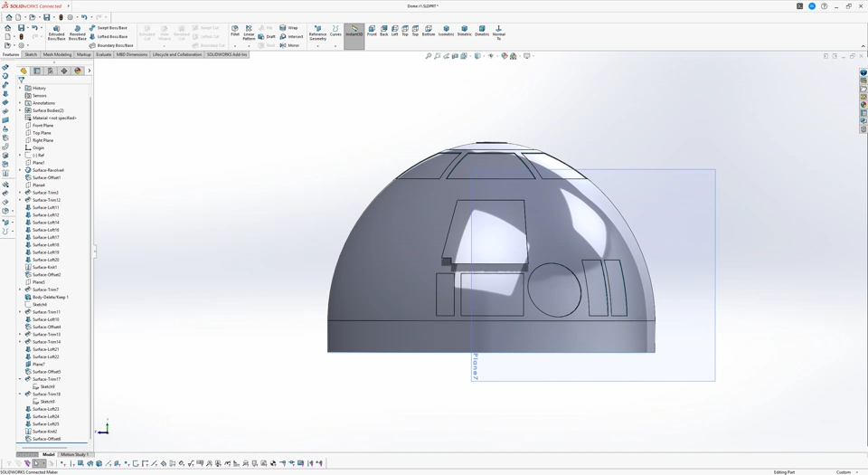
Task: Open the DisplayManager tab icon
Action: pyautogui.click(x=78, y=71)
